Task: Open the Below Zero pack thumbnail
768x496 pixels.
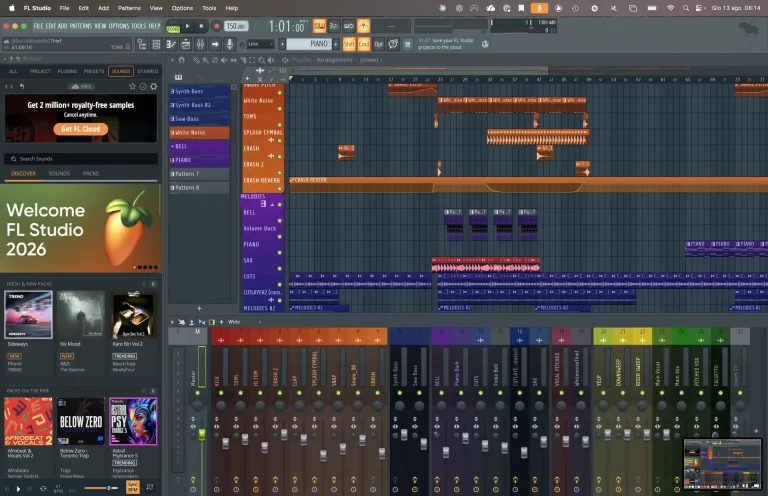Action: (x=81, y=422)
